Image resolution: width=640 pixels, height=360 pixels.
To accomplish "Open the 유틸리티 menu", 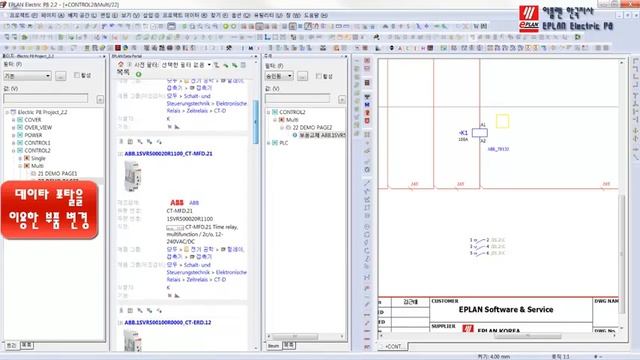I will [x=268, y=15].
